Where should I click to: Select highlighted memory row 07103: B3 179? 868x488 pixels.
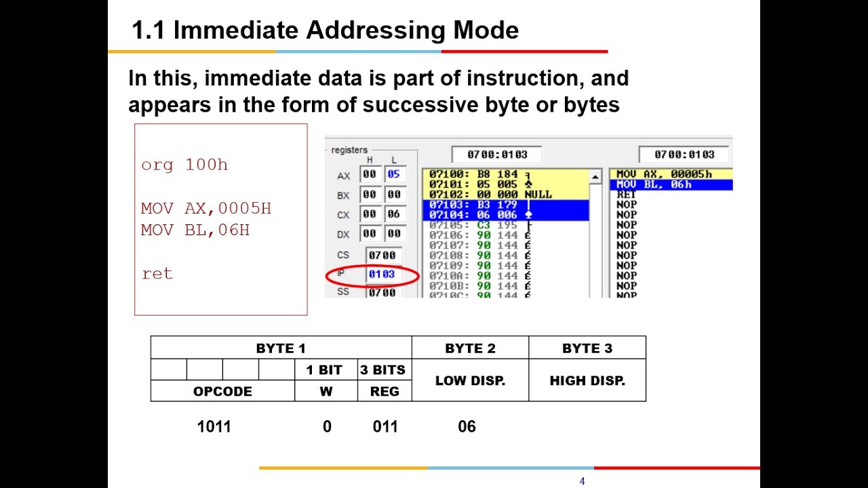[x=505, y=205]
